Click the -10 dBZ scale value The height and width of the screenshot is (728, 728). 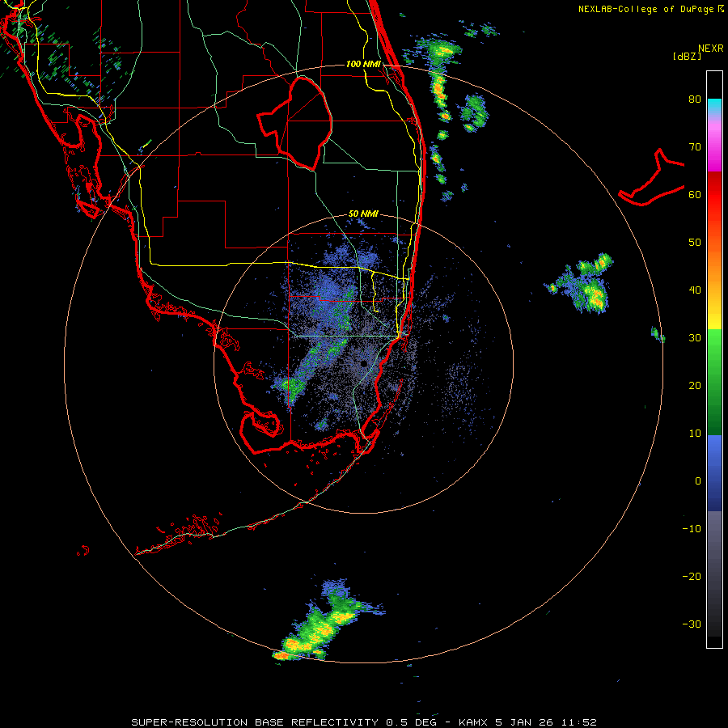[692, 529]
